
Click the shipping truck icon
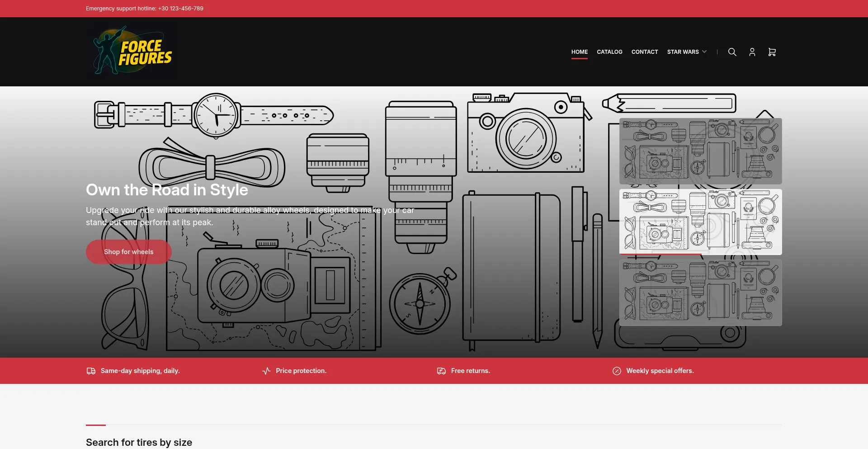click(x=91, y=371)
